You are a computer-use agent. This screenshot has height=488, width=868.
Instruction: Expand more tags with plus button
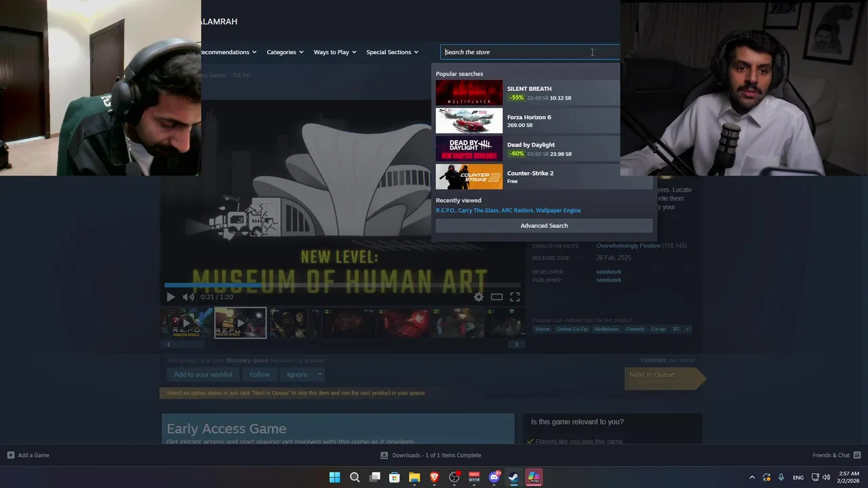coord(687,329)
